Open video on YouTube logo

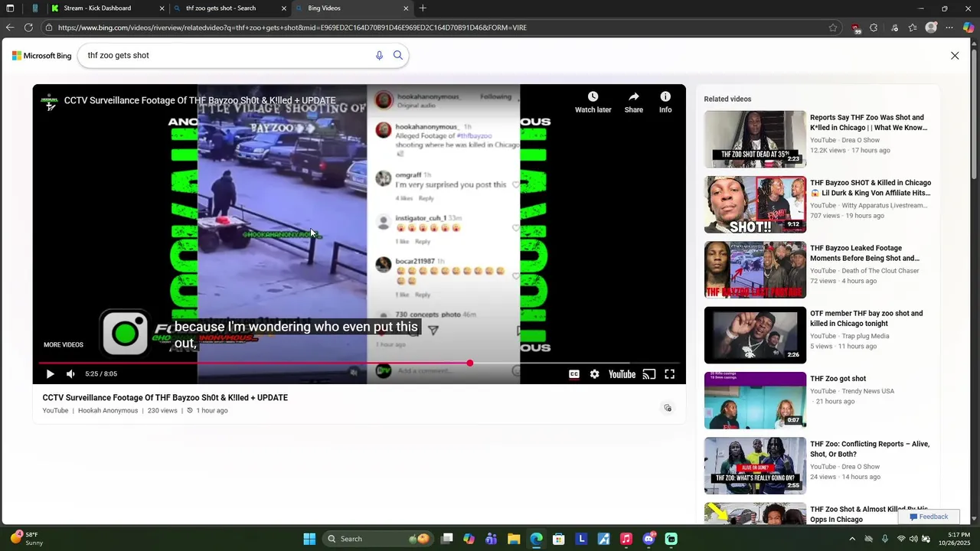point(622,374)
